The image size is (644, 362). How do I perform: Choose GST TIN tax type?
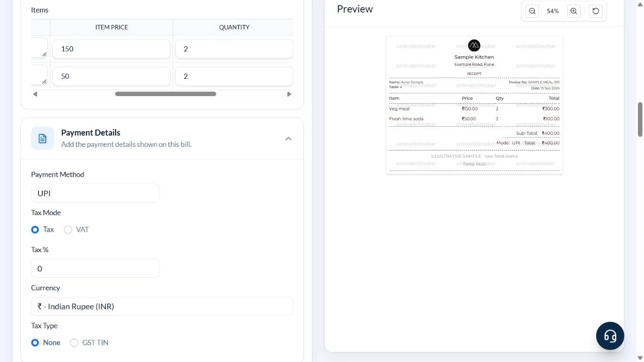[x=74, y=343]
